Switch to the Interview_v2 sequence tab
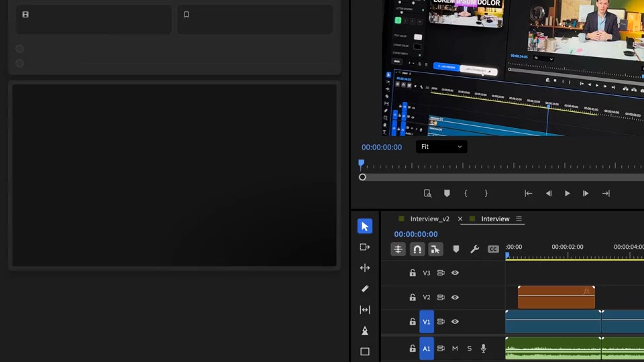The height and width of the screenshot is (362, 644). 429,219
